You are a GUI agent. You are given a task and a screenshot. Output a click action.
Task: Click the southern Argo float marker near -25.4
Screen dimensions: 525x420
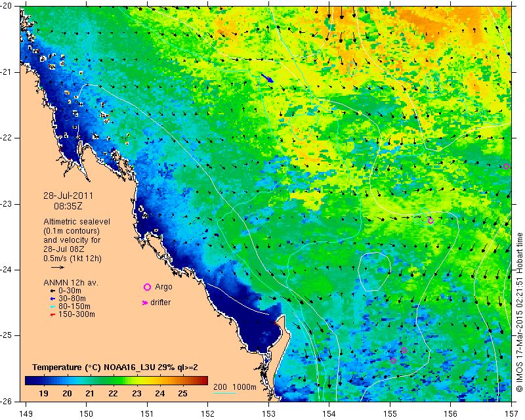[x=393, y=361]
